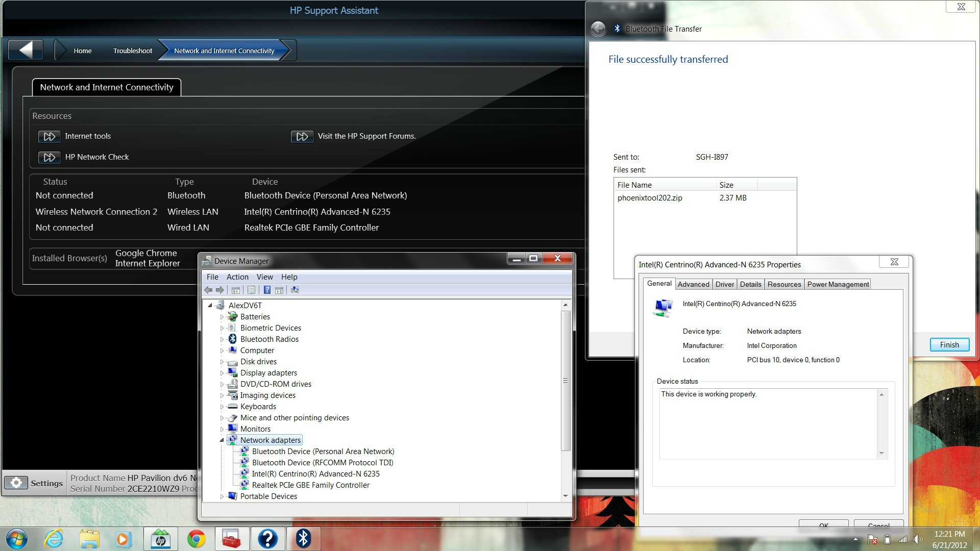Image resolution: width=980 pixels, height=551 pixels.
Task: Expand the Keyboards node
Action: coord(222,407)
